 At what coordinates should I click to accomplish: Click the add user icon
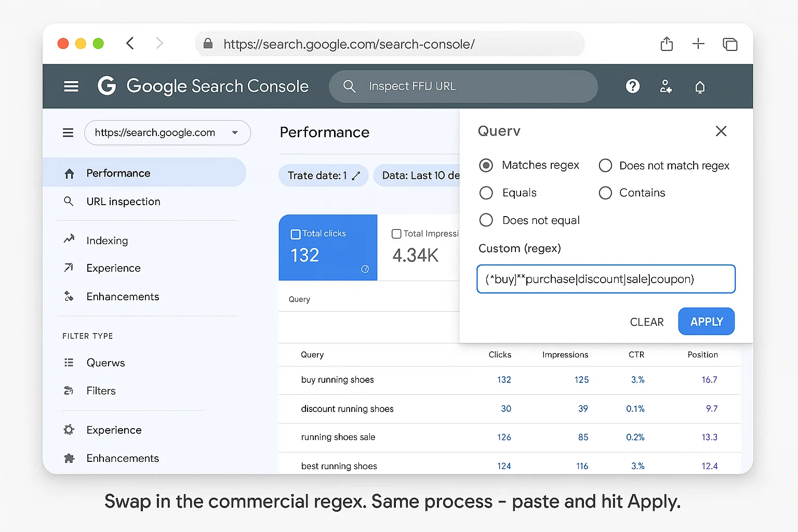pos(666,87)
